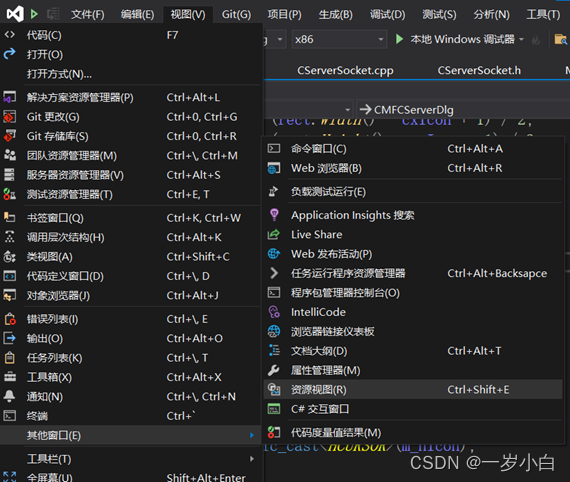Open the 编辑(E) menu
The height and width of the screenshot is (482, 570).
(x=137, y=15)
